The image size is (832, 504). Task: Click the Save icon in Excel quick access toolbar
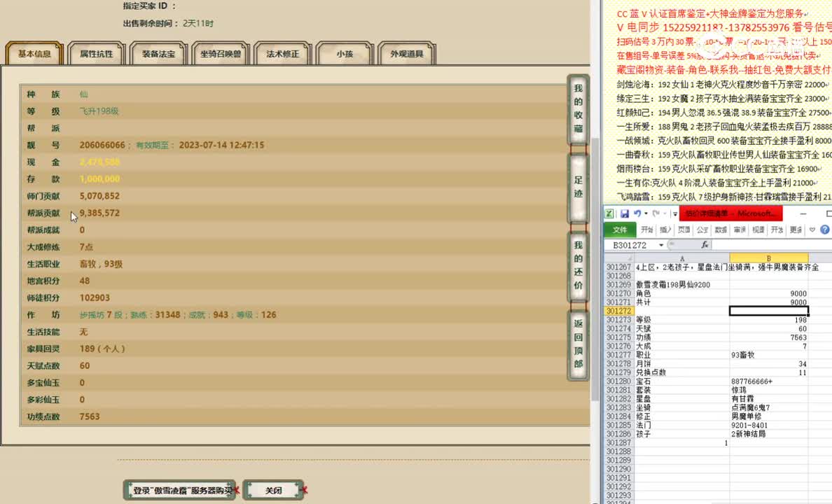click(625, 214)
